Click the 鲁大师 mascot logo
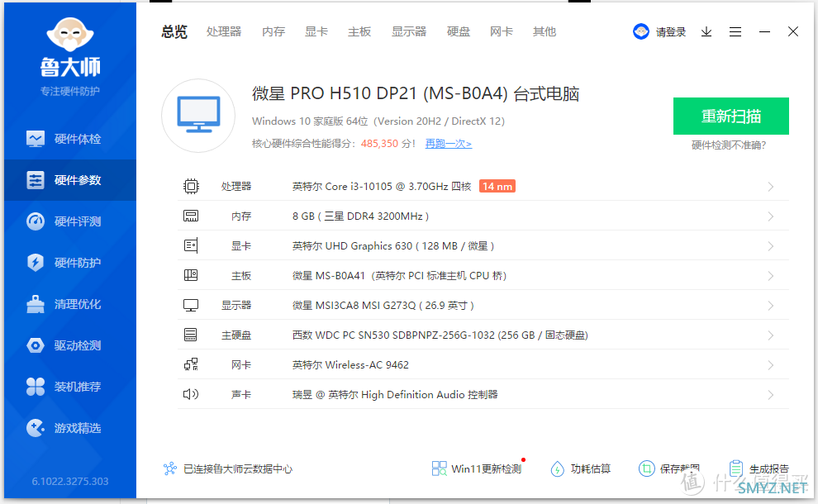818x504 pixels. [x=70, y=36]
